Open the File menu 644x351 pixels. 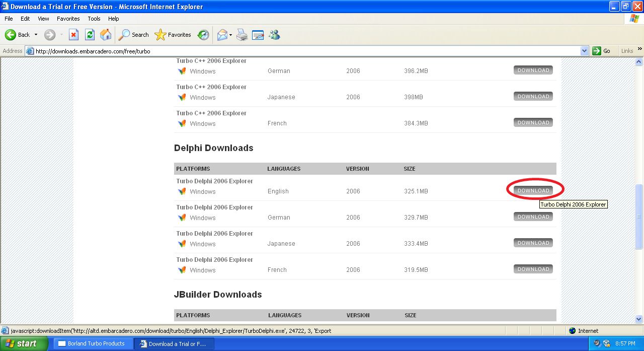[9, 19]
